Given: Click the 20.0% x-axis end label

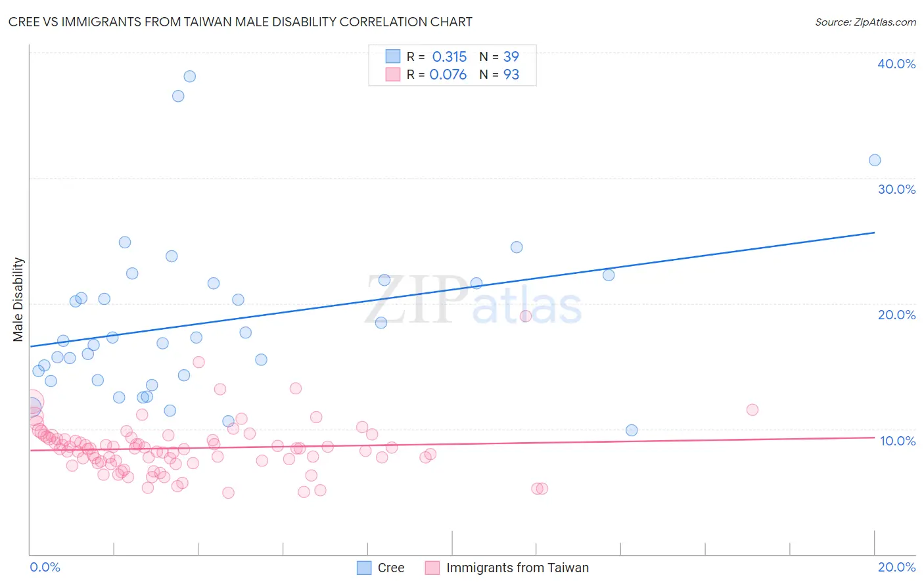Looking at the screenshot, I should pyautogui.click(x=896, y=567).
